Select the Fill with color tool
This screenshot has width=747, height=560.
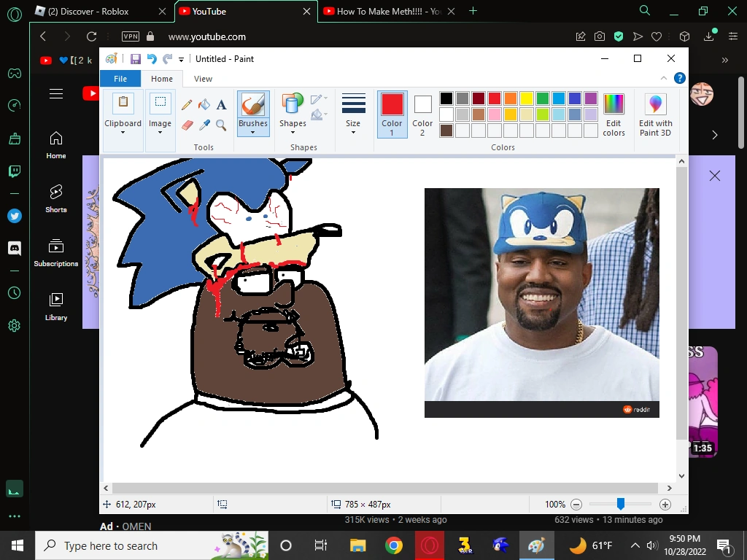click(205, 105)
